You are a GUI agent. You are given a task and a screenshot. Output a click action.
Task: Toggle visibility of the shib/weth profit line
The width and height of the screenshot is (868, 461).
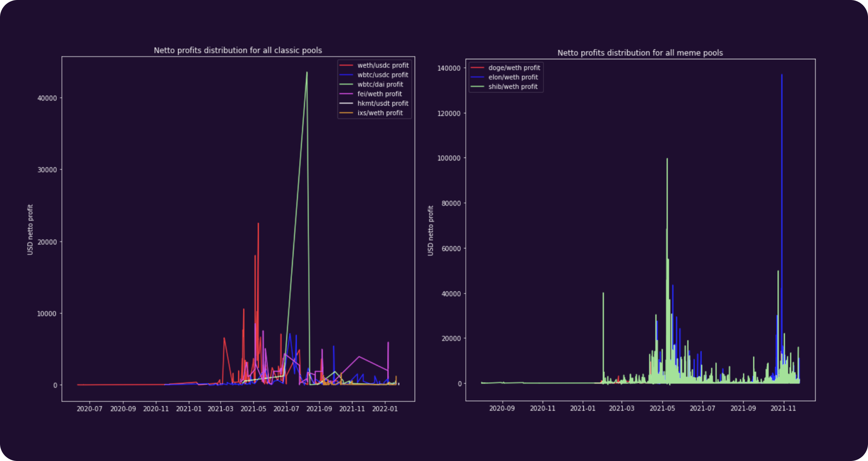pos(513,87)
